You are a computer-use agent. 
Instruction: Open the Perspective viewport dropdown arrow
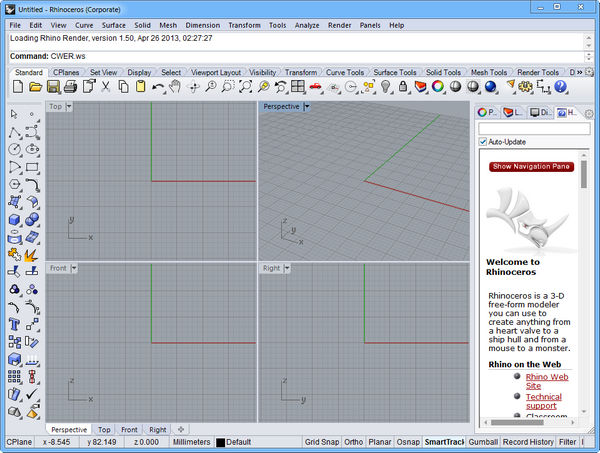coord(307,106)
